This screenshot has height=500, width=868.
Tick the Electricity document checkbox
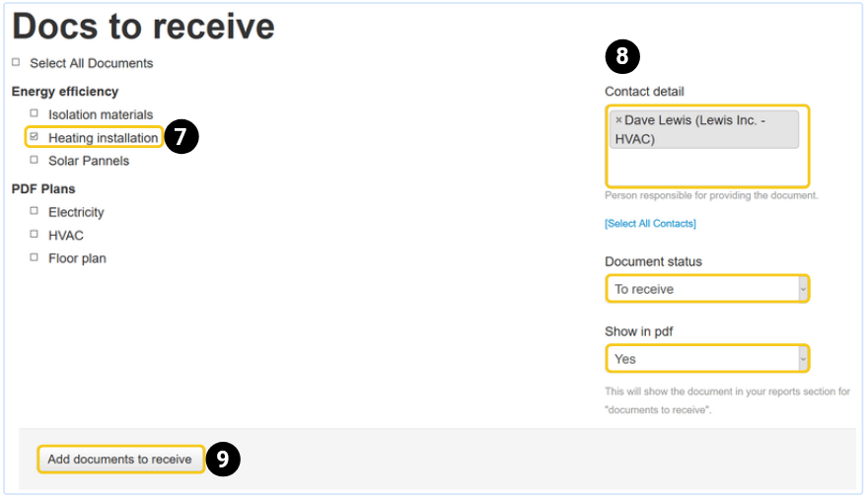35,211
